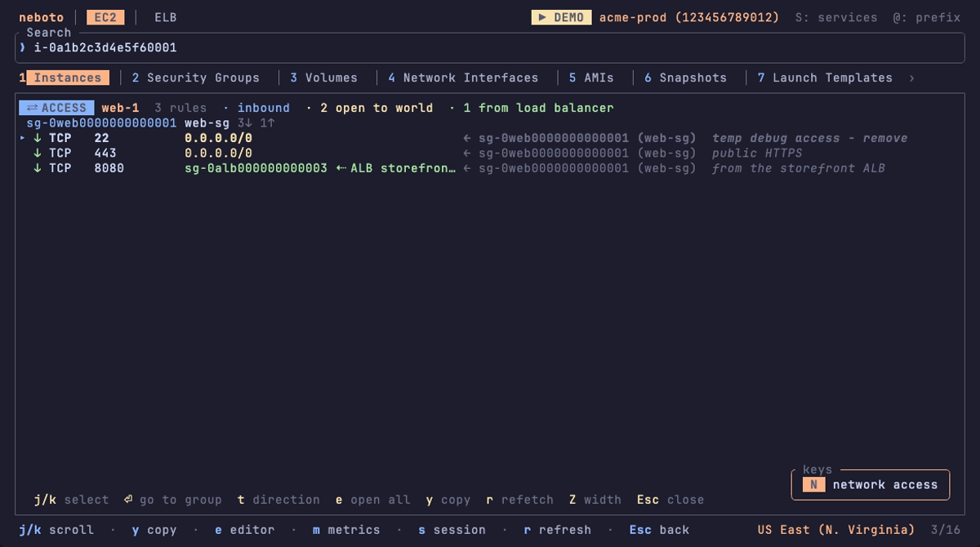The width and height of the screenshot is (980, 547).
Task: Click the selected row pointer beside TCP 22
Action: click(23, 138)
